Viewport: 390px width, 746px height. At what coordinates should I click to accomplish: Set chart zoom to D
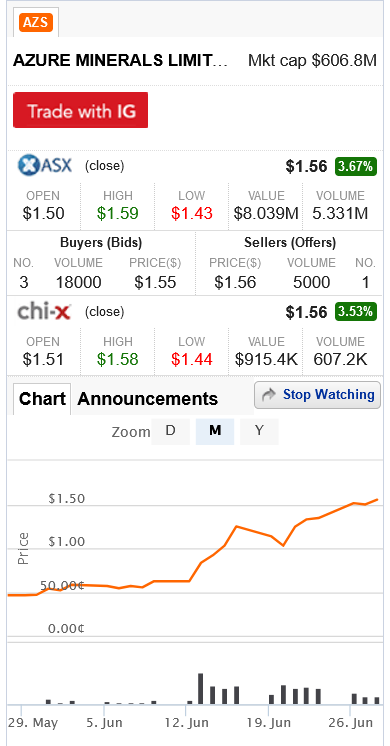point(170,431)
